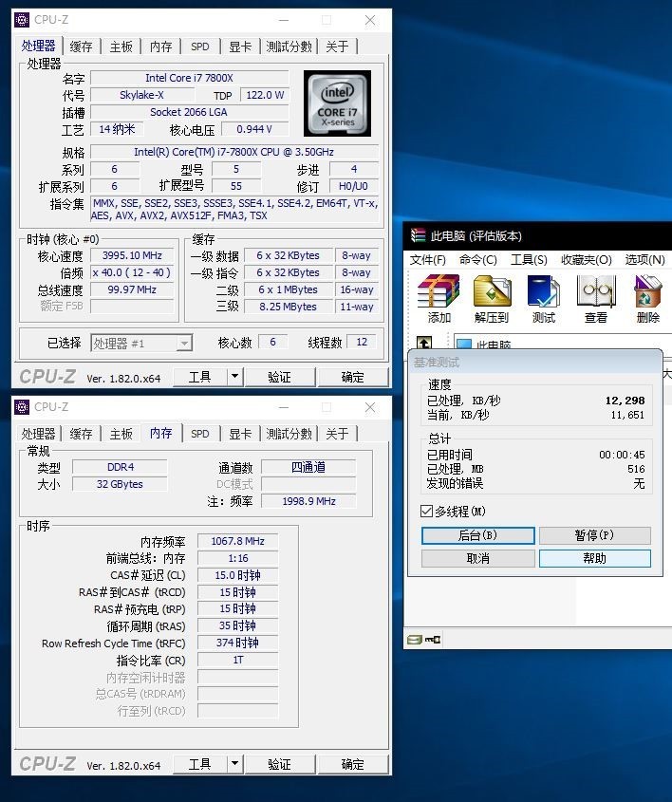Click the drive icon in WinRAR status bar
This screenshot has width=672, height=802.
414,640
